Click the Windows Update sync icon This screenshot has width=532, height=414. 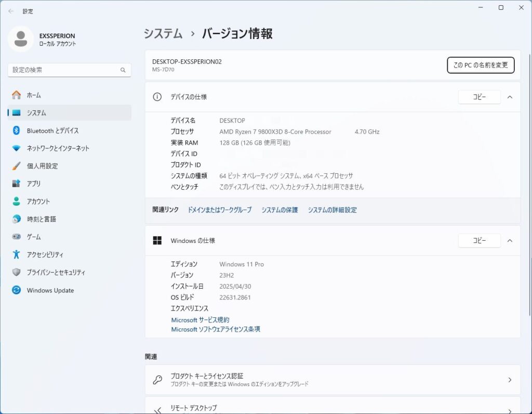(x=16, y=290)
